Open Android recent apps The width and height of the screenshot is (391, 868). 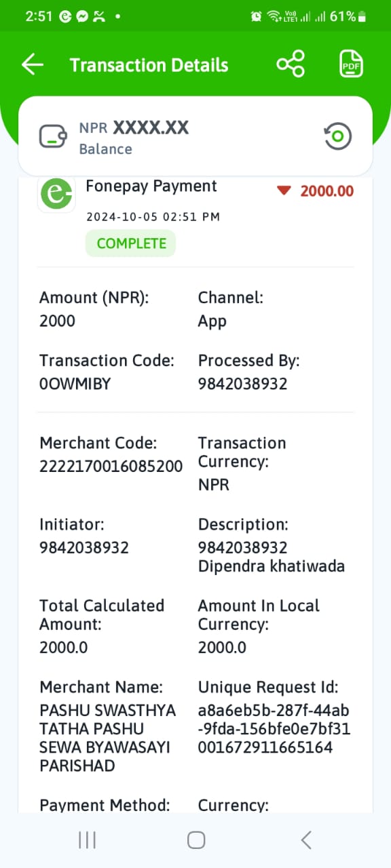tap(87, 840)
